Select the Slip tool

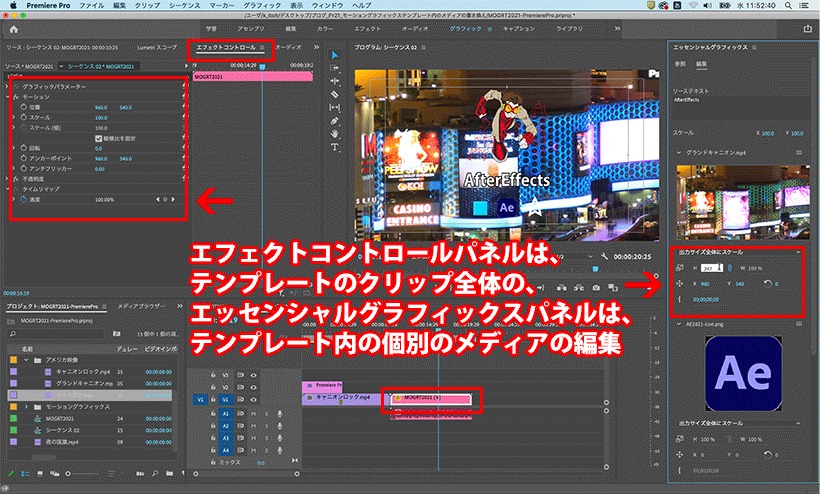coord(335,107)
